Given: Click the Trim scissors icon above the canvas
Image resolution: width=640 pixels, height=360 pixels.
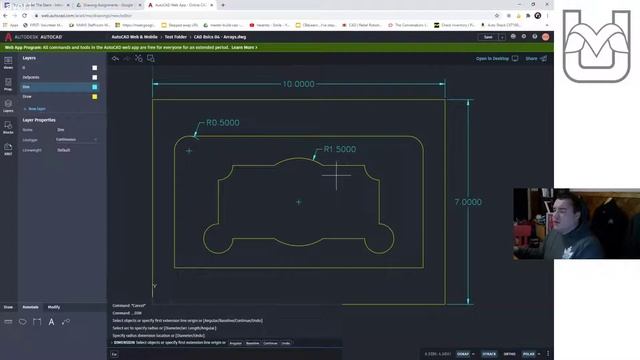Looking at the screenshot, I should click(139, 59).
